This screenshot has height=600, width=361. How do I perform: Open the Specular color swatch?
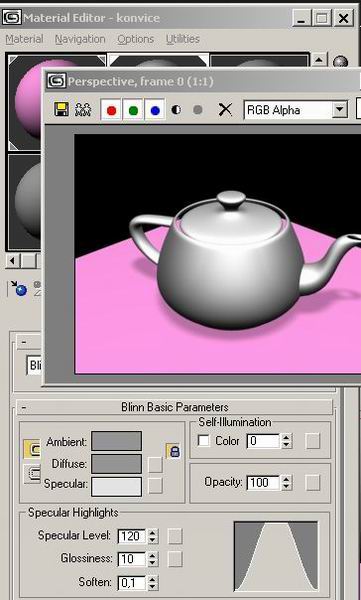pos(116,486)
